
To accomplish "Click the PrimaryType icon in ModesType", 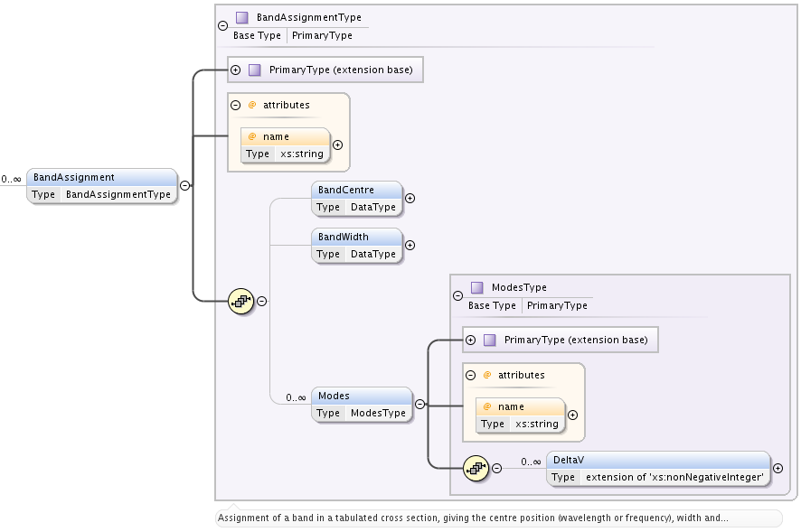I will [x=489, y=340].
